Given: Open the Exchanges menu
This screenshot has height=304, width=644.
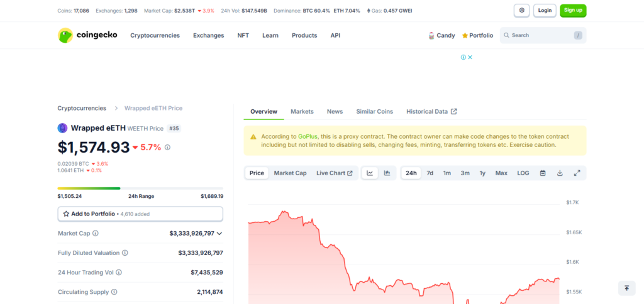Looking at the screenshot, I should 209,36.
